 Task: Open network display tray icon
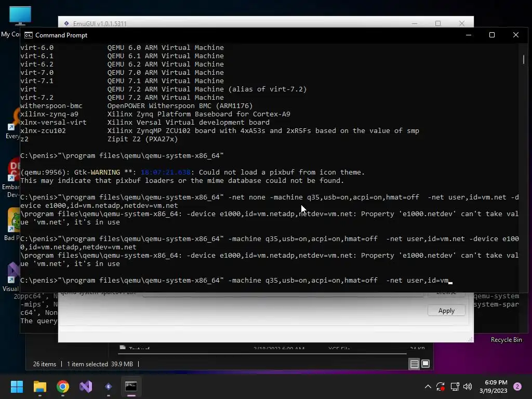click(455, 387)
